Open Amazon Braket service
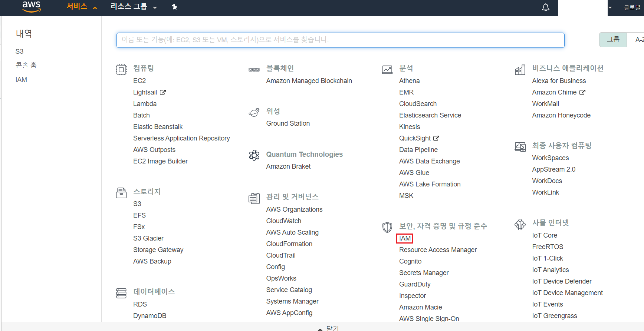The image size is (644, 331). click(x=288, y=166)
